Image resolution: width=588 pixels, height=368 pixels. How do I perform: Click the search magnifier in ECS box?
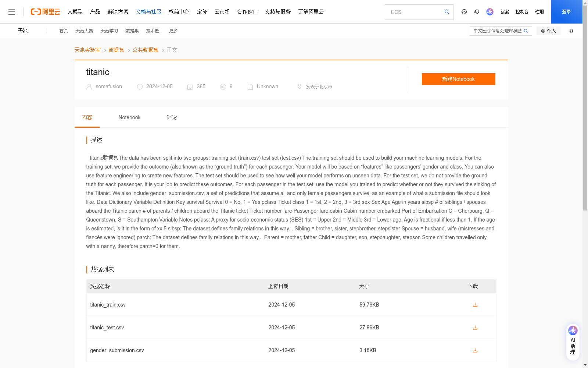(447, 12)
